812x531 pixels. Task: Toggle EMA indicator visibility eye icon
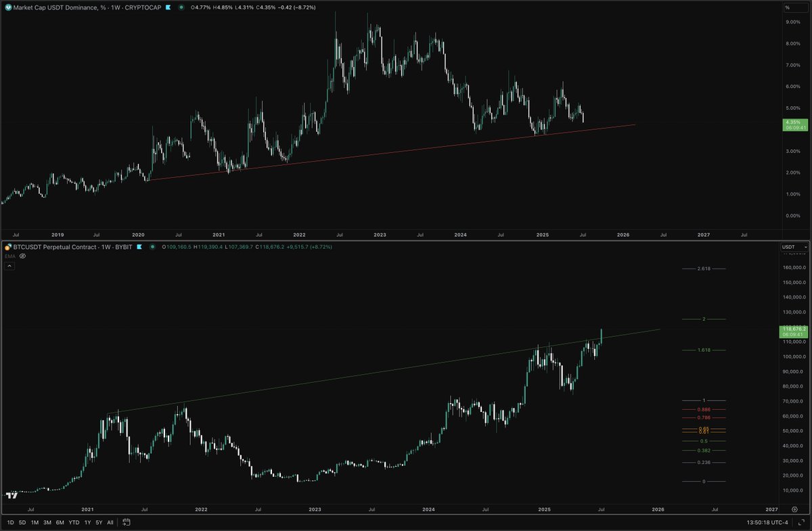coord(22,256)
